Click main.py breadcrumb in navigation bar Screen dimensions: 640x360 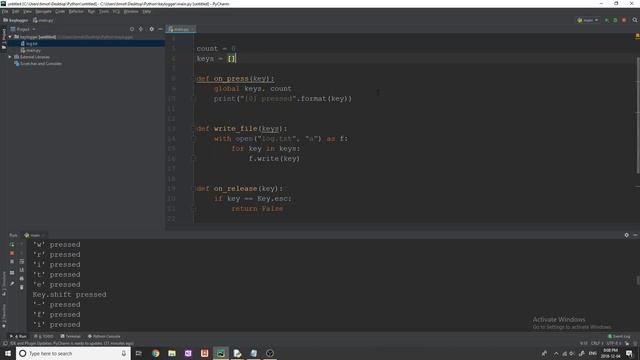tap(43, 20)
